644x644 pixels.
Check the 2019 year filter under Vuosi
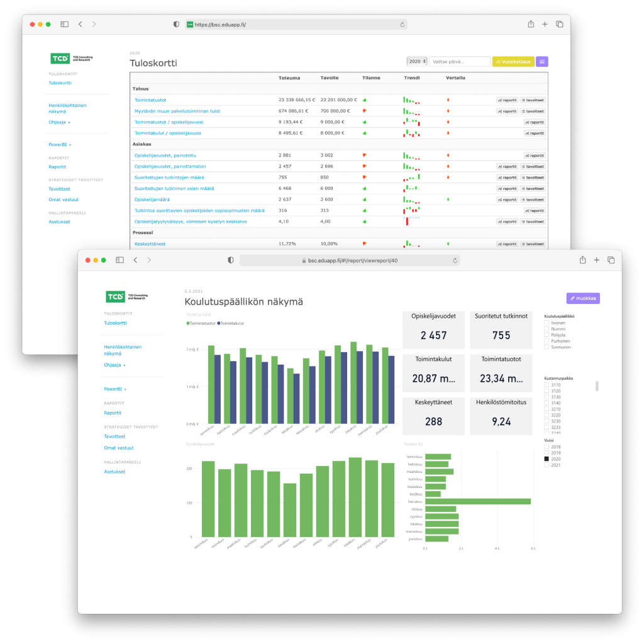click(x=547, y=453)
